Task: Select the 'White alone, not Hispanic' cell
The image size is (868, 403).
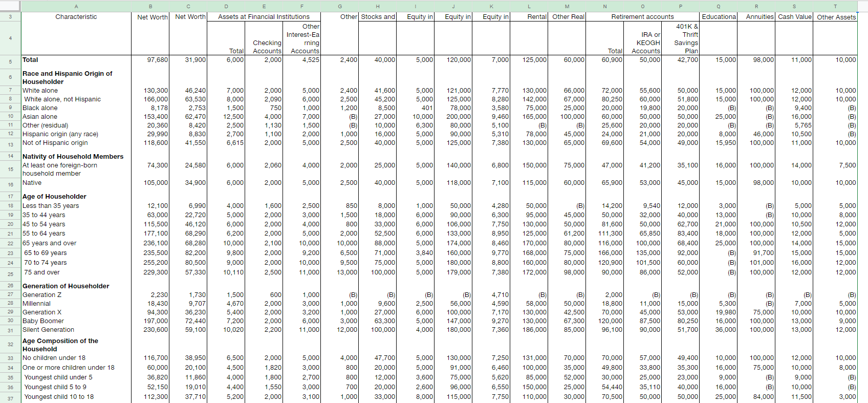Action: tap(76, 99)
